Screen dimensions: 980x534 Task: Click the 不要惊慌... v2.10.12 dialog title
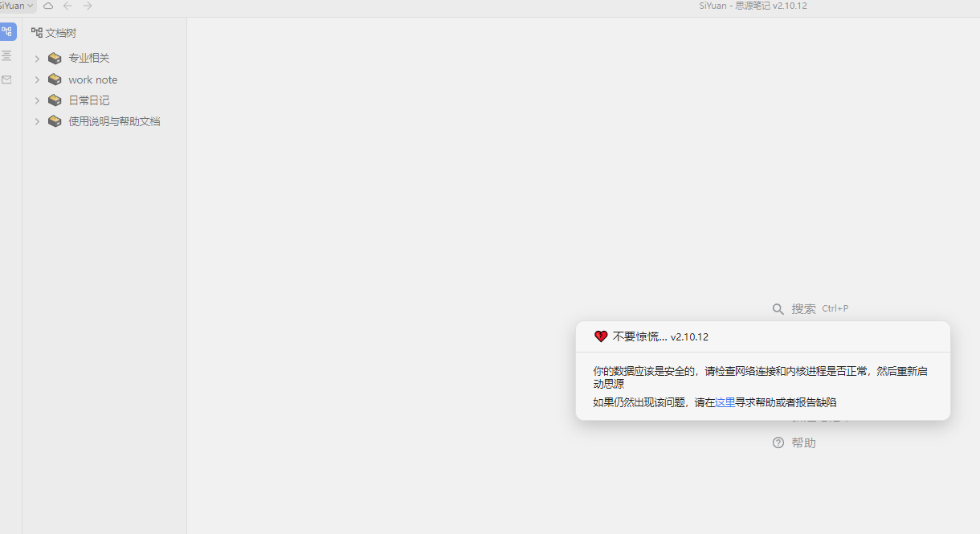(660, 336)
